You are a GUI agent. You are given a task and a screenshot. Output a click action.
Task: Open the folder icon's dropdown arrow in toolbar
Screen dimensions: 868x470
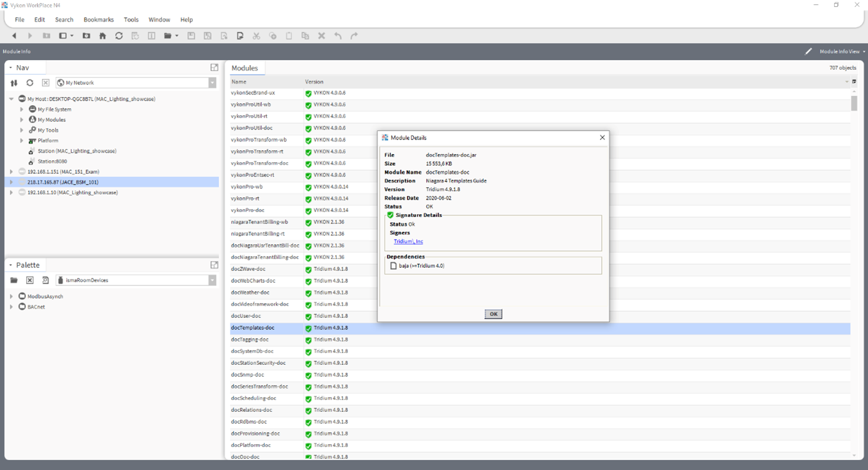[x=177, y=36]
